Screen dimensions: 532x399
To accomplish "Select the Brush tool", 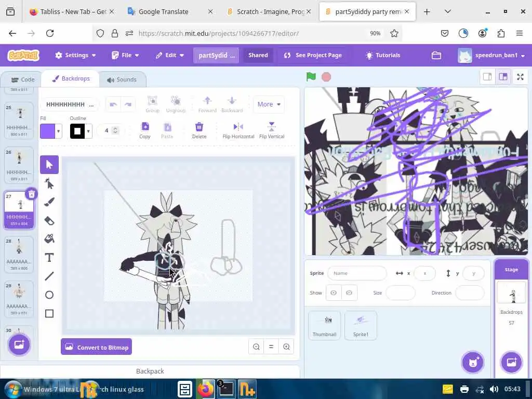I will pos(49,202).
